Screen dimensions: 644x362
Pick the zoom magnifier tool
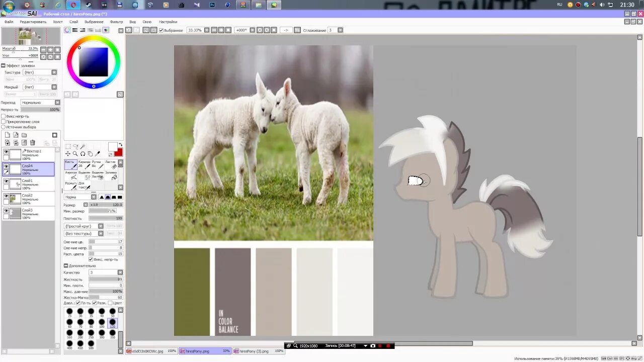[x=75, y=154]
